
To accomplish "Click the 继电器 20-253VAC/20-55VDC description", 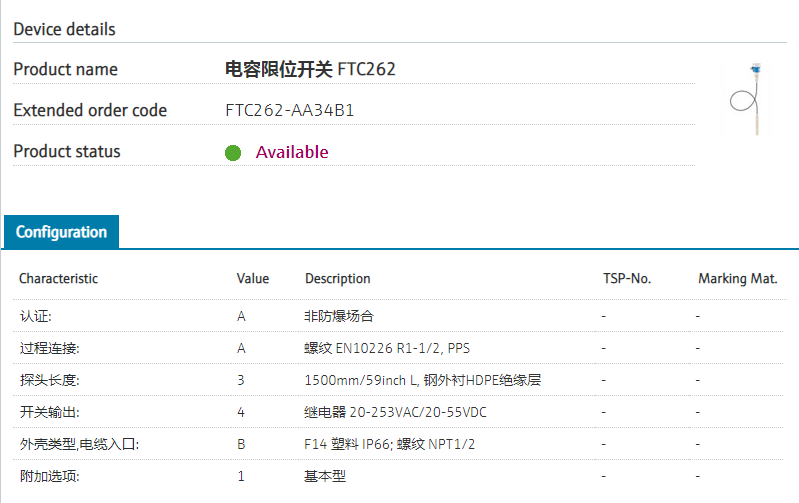I will pos(396,412).
